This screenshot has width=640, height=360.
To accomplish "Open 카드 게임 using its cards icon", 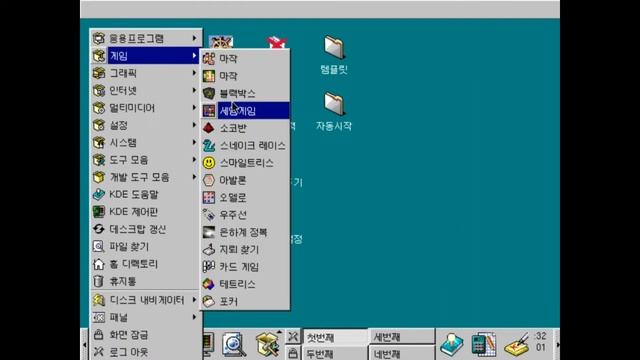I will [209, 267].
